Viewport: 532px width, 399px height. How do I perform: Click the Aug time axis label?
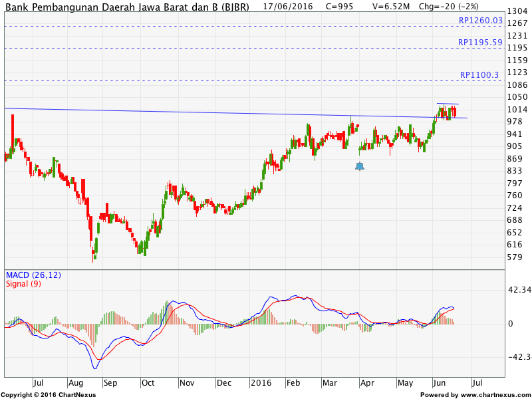(x=76, y=383)
